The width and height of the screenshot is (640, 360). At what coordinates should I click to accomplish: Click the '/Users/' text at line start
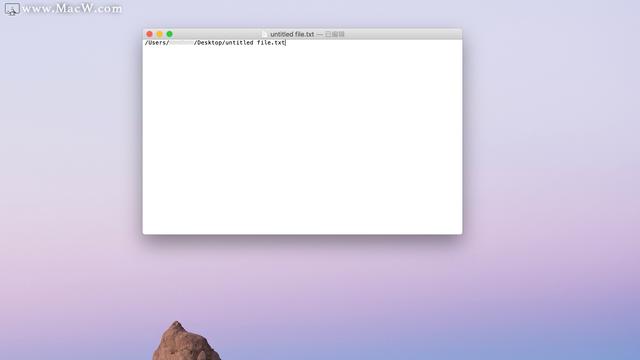pyautogui.click(x=157, y=43)
